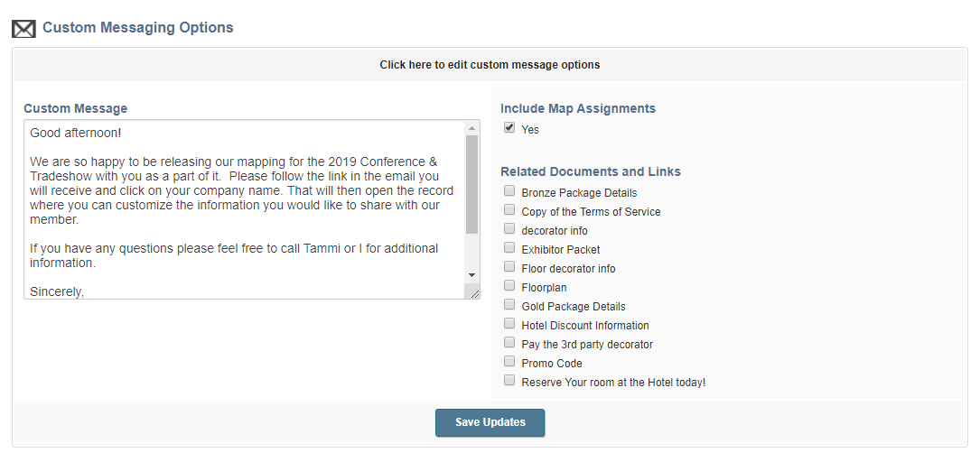The width and height of the screenshot is (980, 462).
Task: Check Floor decorator info
Action: click(509, 266)
